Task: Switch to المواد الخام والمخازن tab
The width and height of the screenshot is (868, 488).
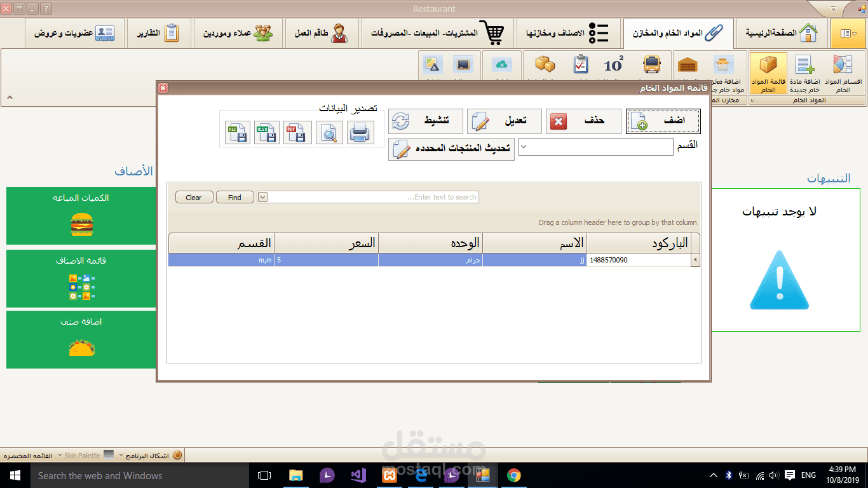Action: tap(678, 33)
